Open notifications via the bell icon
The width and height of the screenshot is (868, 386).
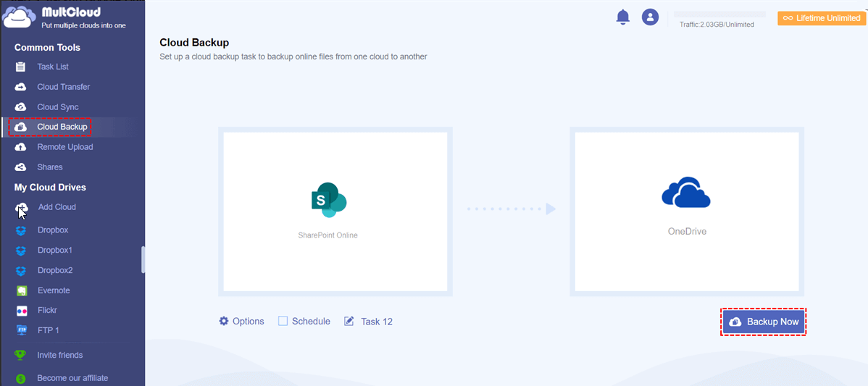[623, 17]
